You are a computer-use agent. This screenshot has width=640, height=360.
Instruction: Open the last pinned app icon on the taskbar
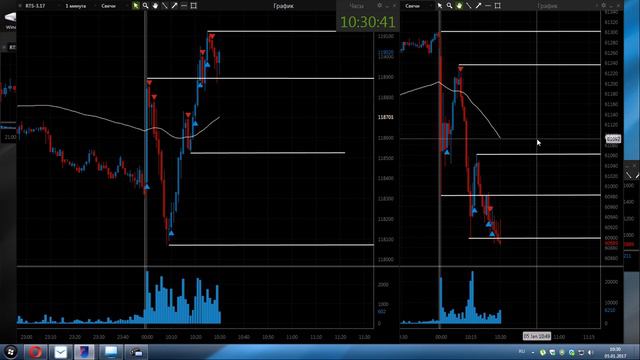pyautogui.click(x=136, y=352)
